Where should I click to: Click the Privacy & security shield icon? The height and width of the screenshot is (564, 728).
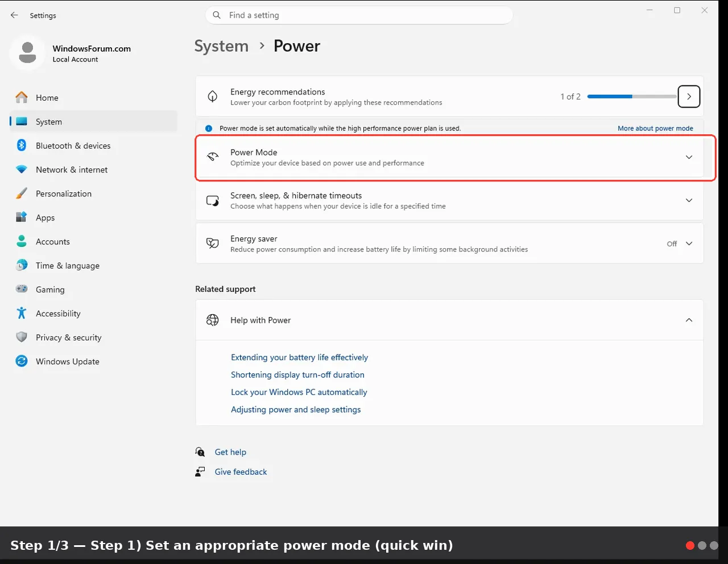point(22,337)
